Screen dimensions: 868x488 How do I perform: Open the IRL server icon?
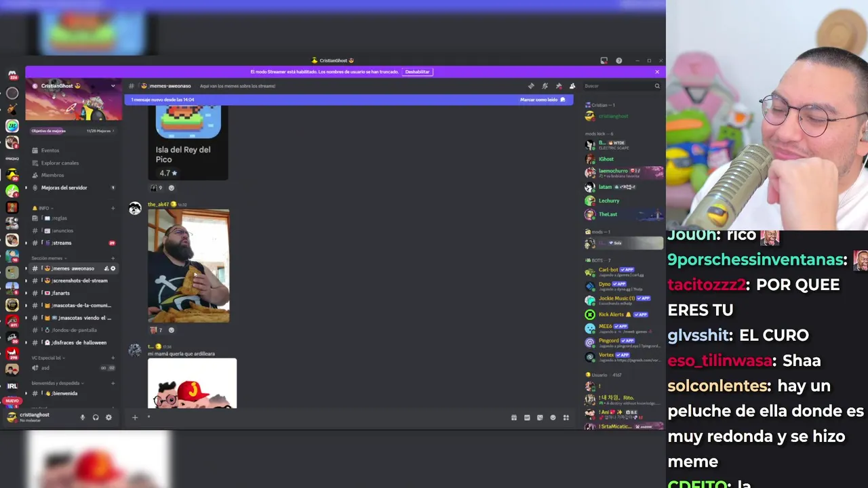click(x=12, y=386)
